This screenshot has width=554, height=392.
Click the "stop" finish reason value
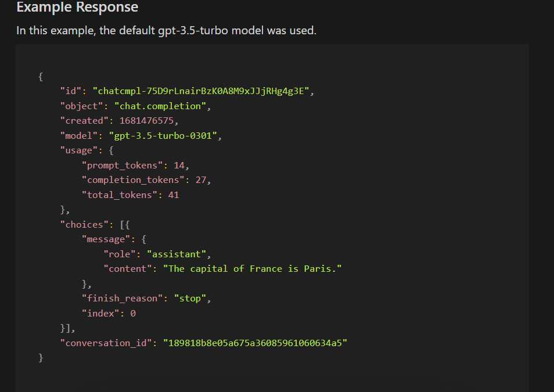(190, 299)
